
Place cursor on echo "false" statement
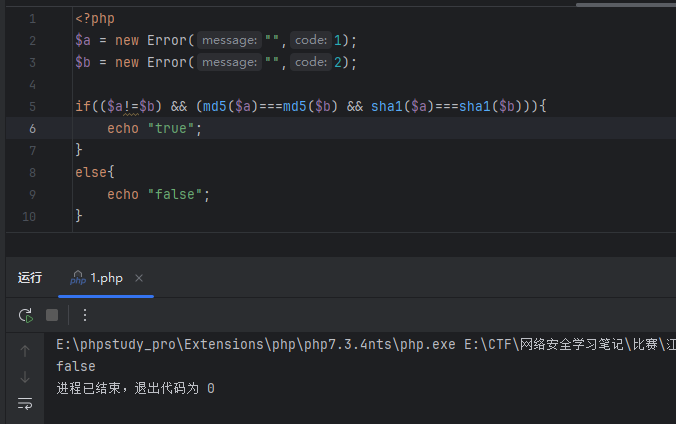pos(158,194)
